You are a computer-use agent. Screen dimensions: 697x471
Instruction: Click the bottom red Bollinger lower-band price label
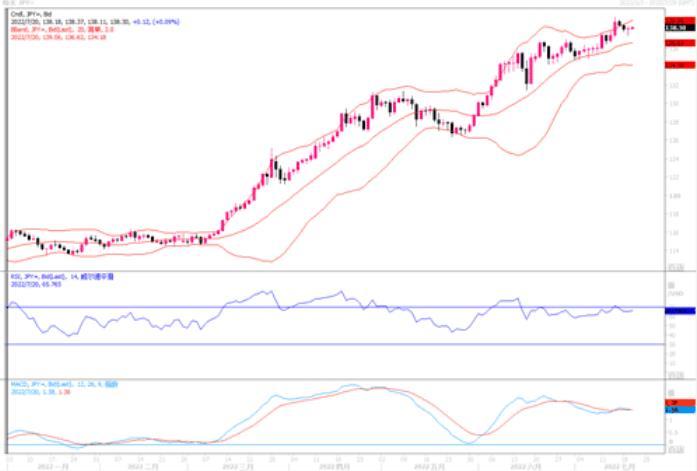[x=680, y=65]
